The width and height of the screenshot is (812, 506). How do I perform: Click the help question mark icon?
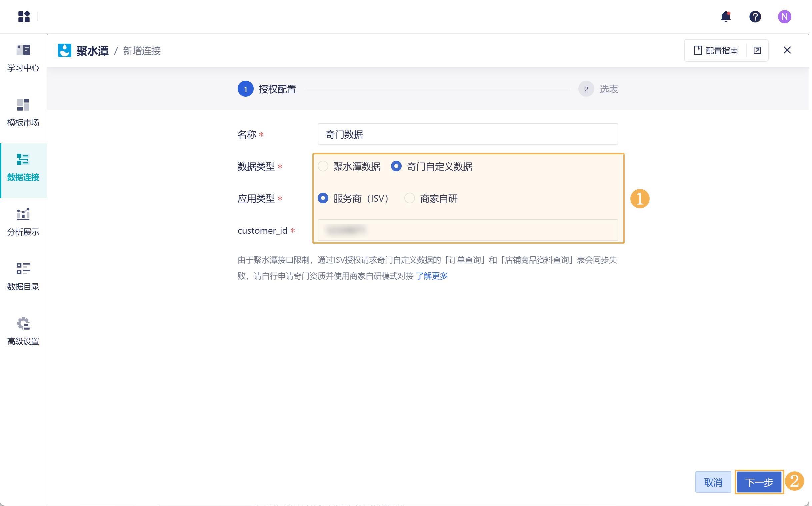point(755,16)
